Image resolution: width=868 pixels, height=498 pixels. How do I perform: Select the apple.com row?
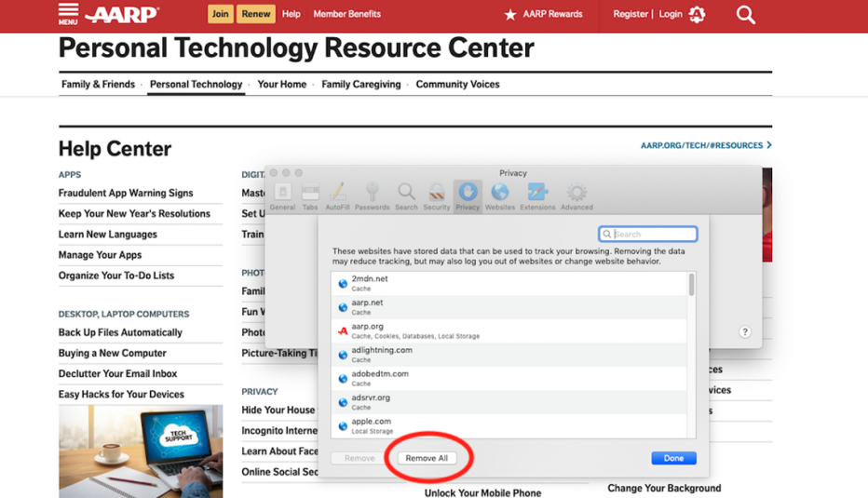pyautogui.click(x=509, y=426)
